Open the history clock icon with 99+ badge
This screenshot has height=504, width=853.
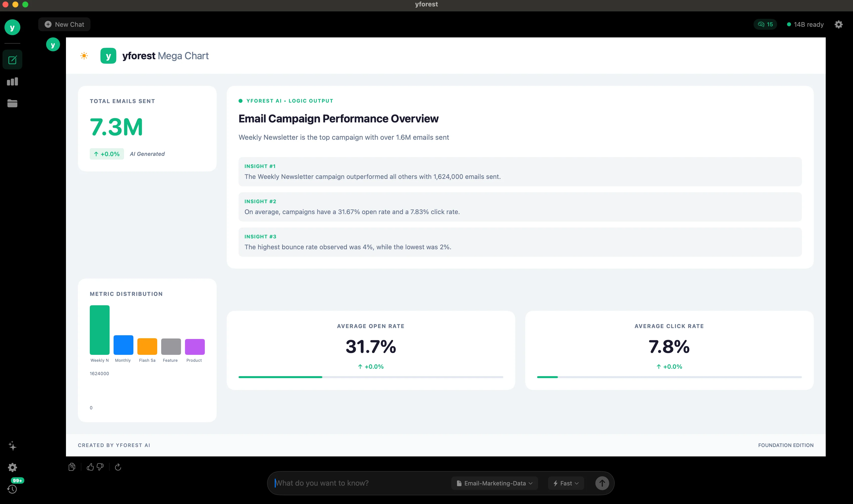tap(12, 489)
